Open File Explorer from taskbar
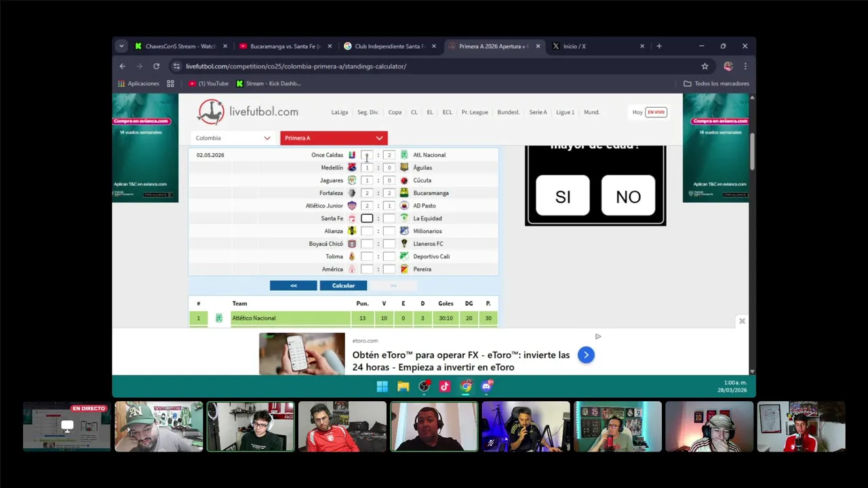This screenshot has width=868, height=488. [x=403, y=386]
